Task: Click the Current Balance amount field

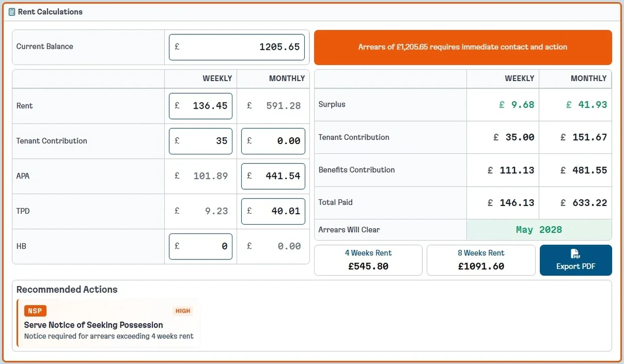Action: click(x=236, y=47)
